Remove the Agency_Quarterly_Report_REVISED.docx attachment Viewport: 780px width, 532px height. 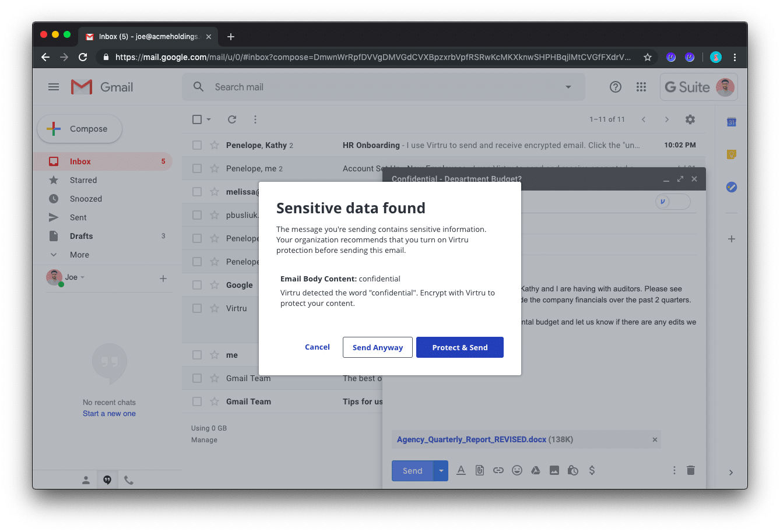click(655, 439)
